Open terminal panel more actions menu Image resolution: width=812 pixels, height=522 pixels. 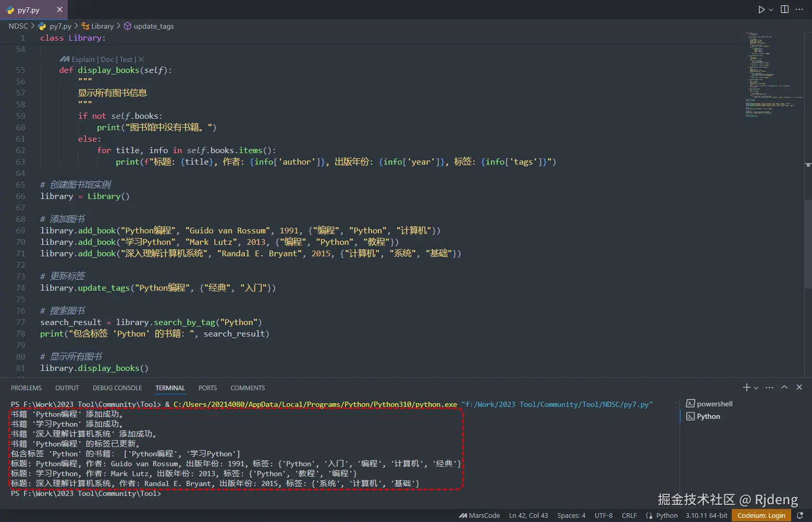[769, 388]
